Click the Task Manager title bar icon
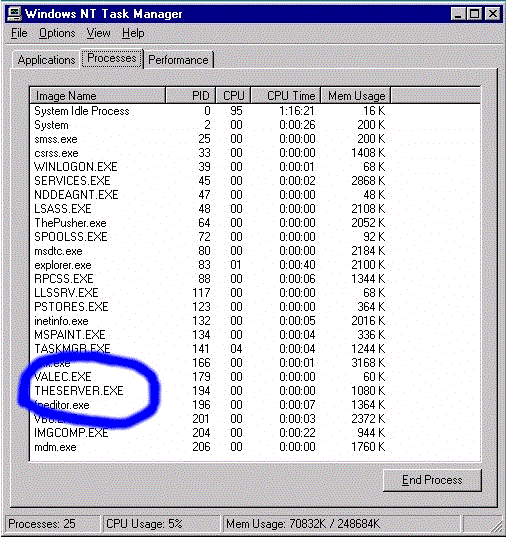 click(x=14, y=14)
